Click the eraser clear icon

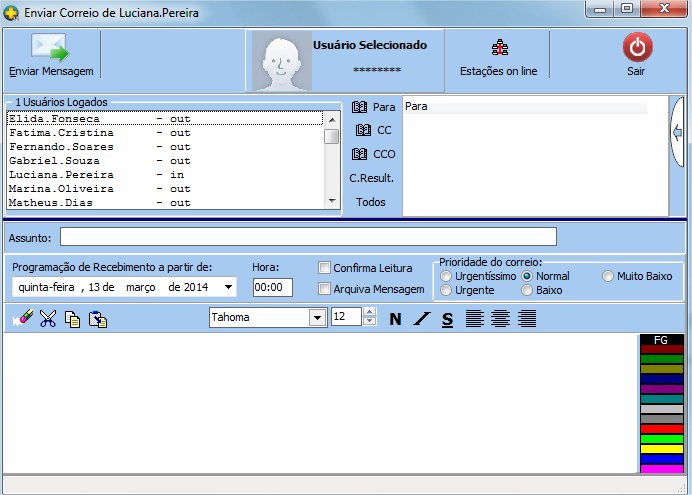point(22,319)
